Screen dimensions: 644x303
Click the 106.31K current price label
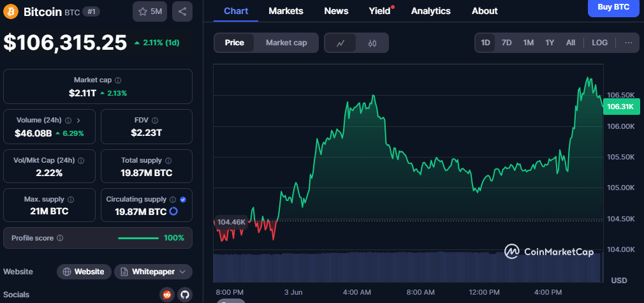621,107
